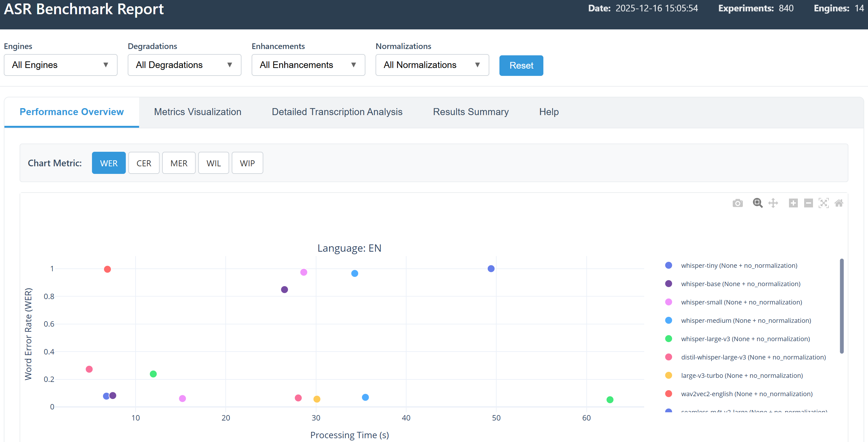Select the CER chart metric
The image size is (868, 442).
144,163
